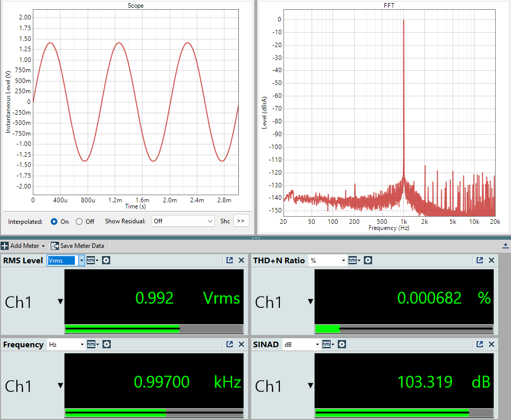Expand more scope options with >> button

(x=241, y=221)
